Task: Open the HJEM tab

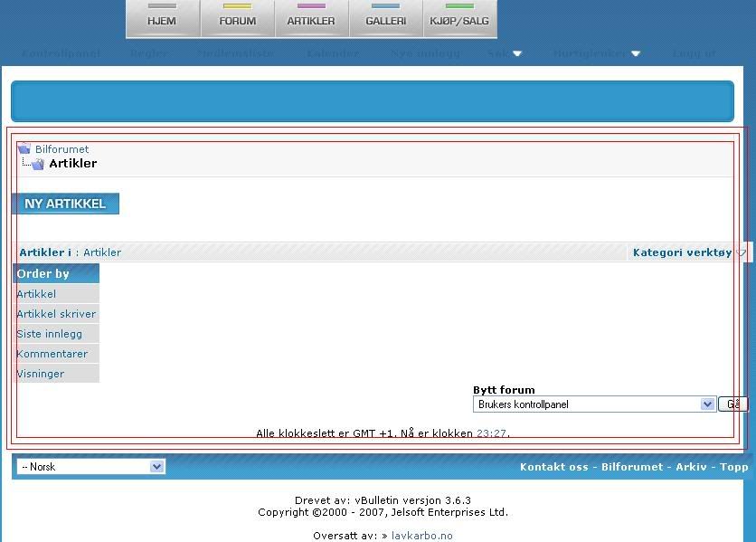Action: (x=163, y=19)
